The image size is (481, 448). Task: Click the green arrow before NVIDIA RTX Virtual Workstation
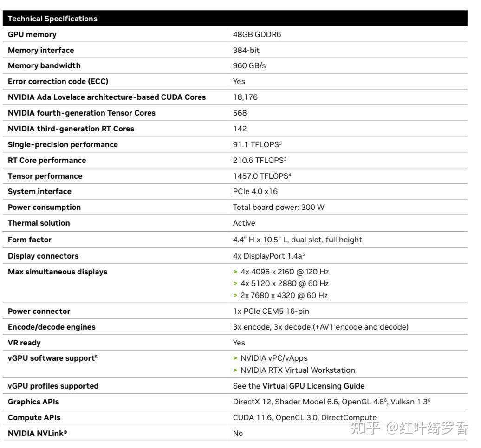click(x=235, y=370)
